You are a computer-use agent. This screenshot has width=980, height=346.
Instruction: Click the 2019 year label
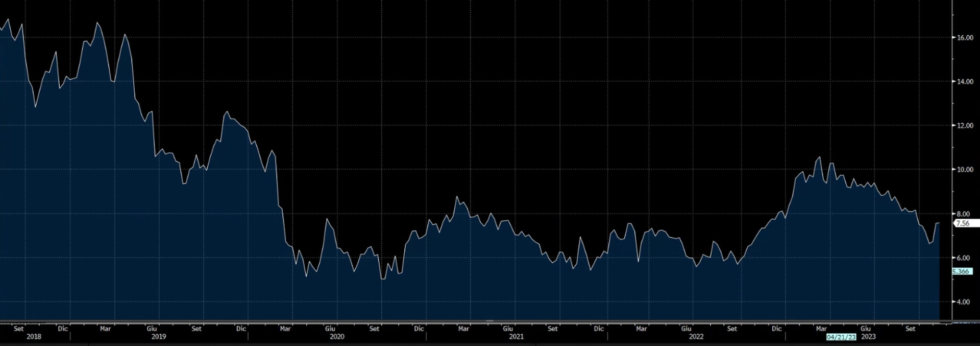[x=159, y=337]
